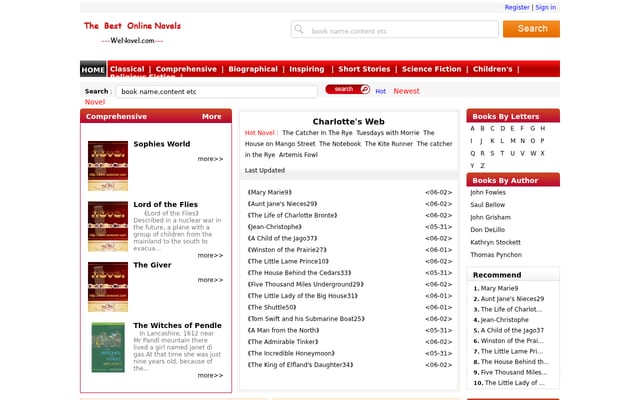Select author Thomas Pynchon
The image size is (640, 400).
(496, 255)
